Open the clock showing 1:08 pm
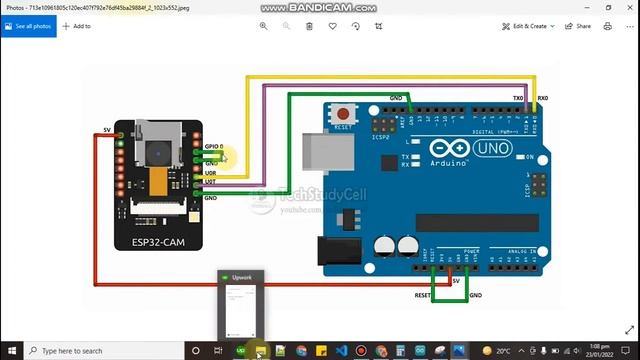Screen dimensions: 640x360 599,351
